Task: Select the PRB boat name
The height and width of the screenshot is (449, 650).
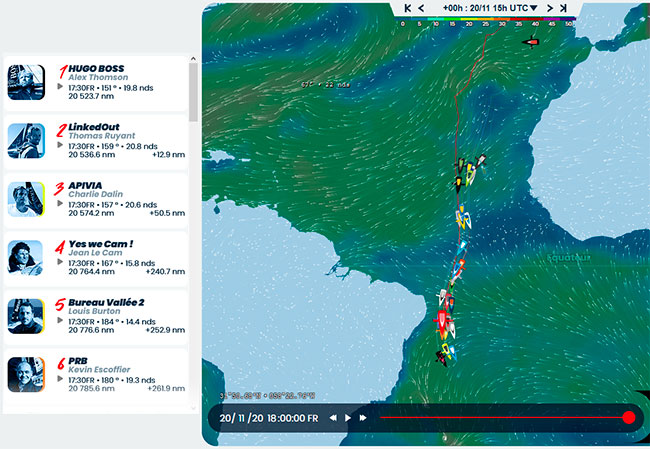Action: tap(78, 361)
